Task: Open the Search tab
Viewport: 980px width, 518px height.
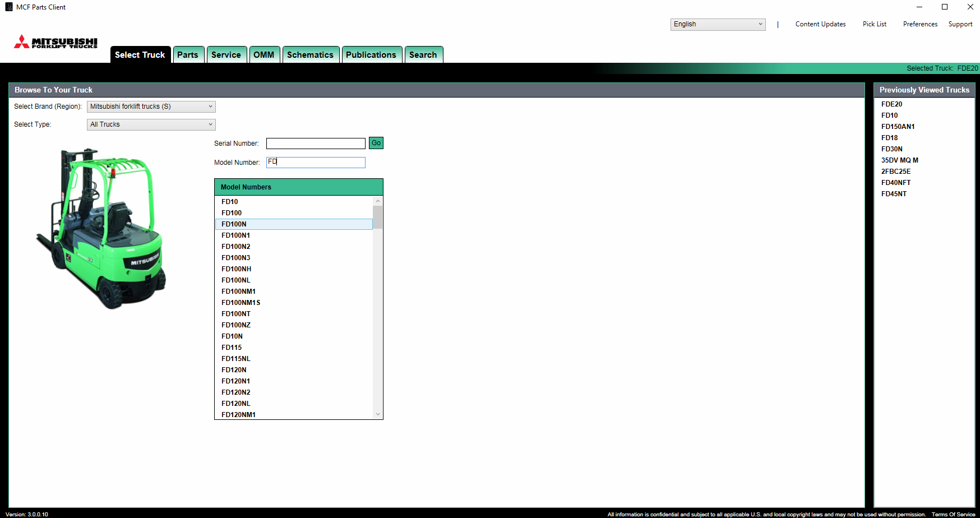Action: pyautogui.click(x=423, y=54)
